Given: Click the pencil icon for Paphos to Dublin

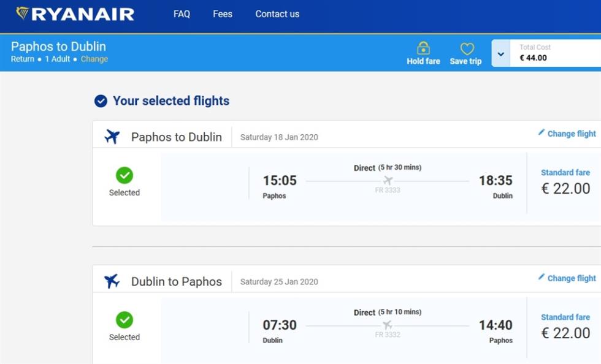Looking at the screenshot, I should pyautogui.click(x=541, y=132).
